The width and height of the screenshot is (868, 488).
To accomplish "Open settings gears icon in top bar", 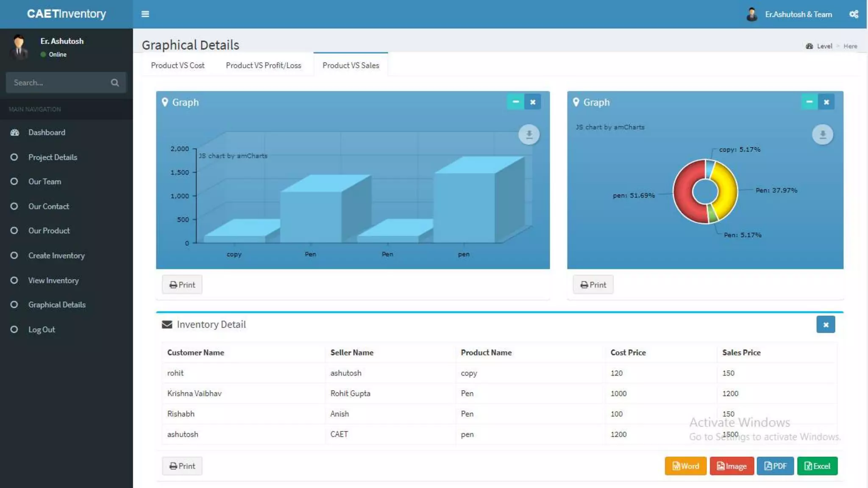I will tap(854, 14).
